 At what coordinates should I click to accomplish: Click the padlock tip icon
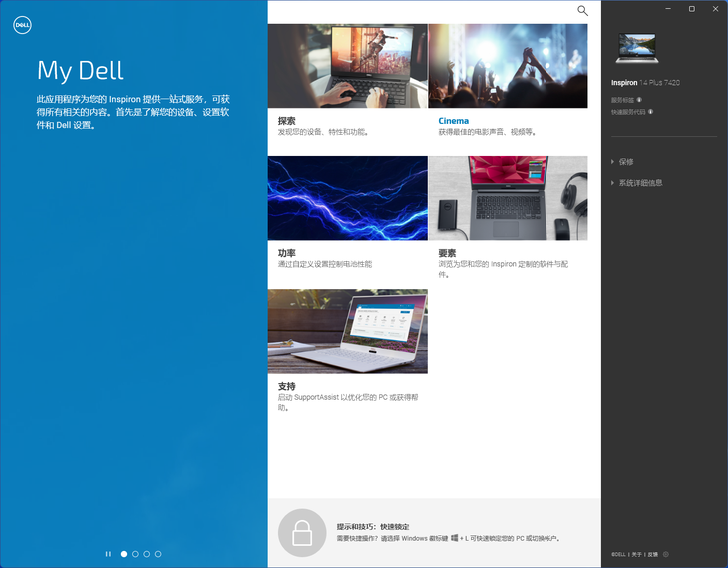(302, 533)
